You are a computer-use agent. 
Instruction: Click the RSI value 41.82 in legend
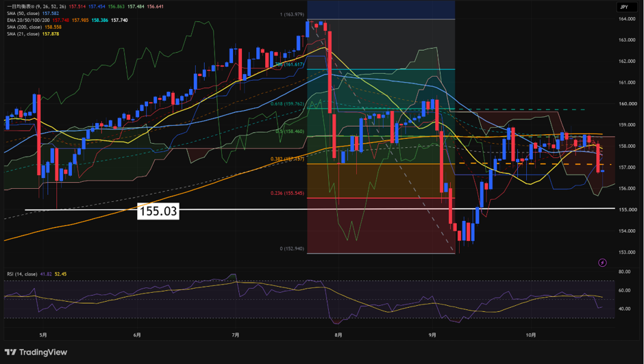45,274
